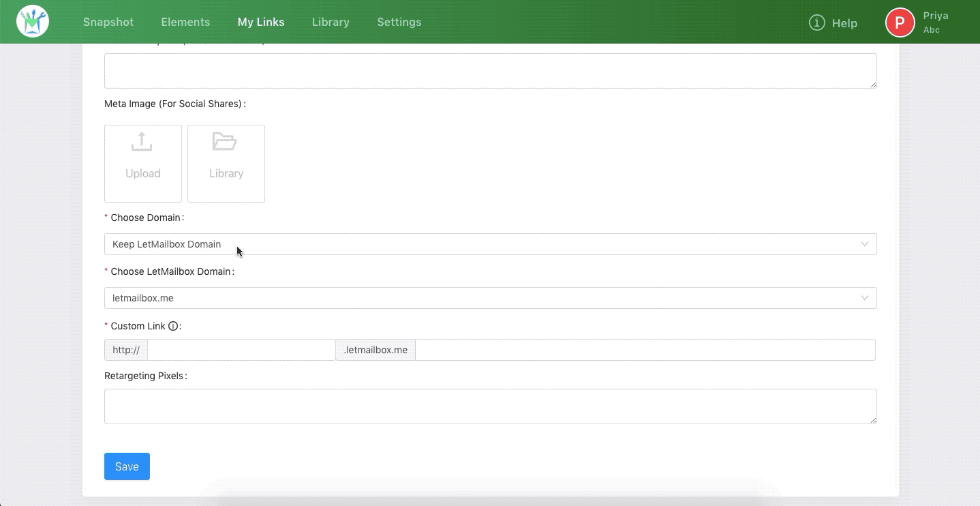The width and height of the screenshot is (980, 506).
Task: Expand the Choose Domain dropdown
Action: point(491,244)
